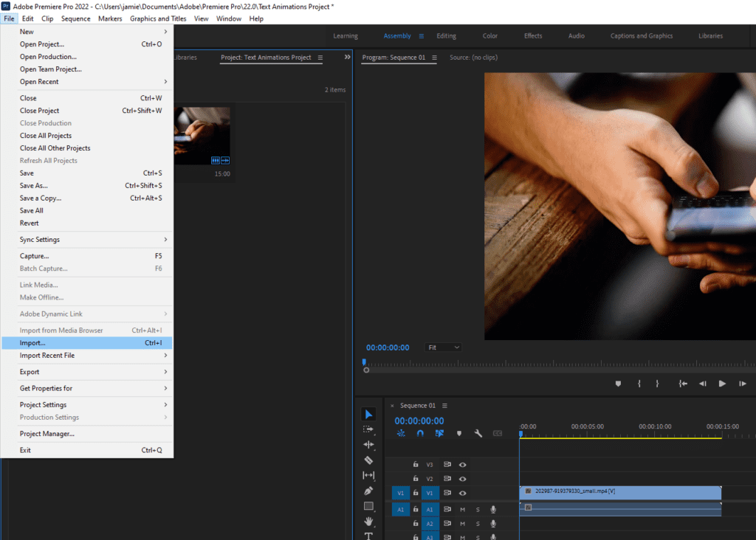Toggle sync lock on track V3
756x540 pixels.
tap(447, 464)
